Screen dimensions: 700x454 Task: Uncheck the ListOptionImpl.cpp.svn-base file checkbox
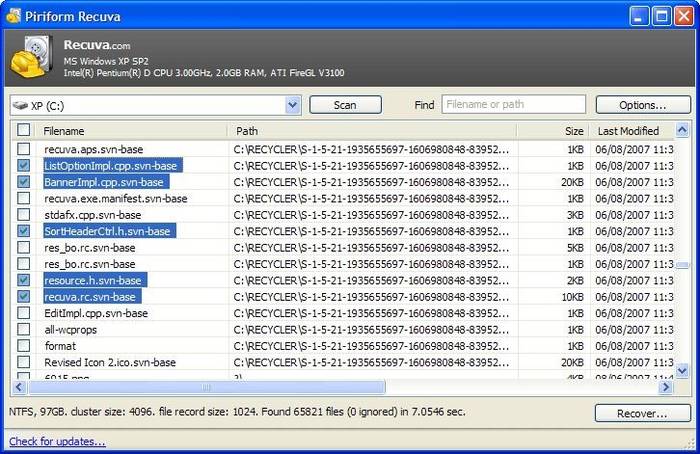click(24, 166)
